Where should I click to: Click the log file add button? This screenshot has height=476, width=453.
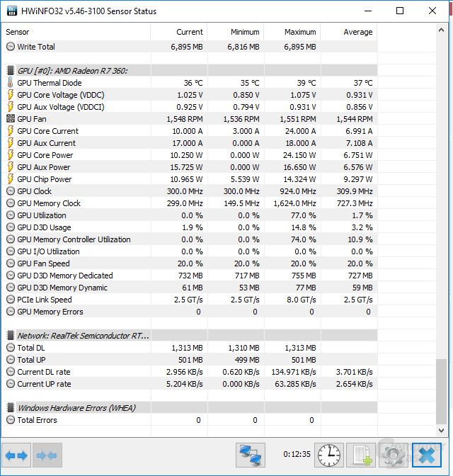click(361, 455)
